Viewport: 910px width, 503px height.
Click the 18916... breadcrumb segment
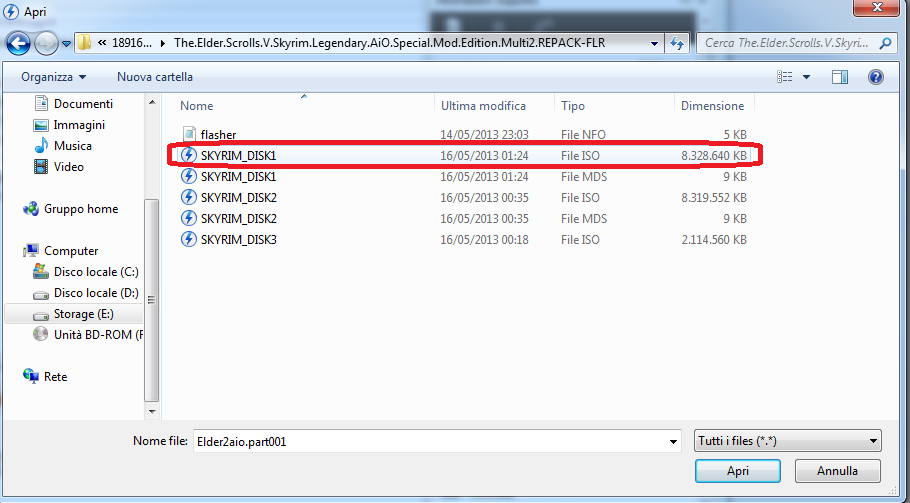pyautogui.click(x=132, y=43)
